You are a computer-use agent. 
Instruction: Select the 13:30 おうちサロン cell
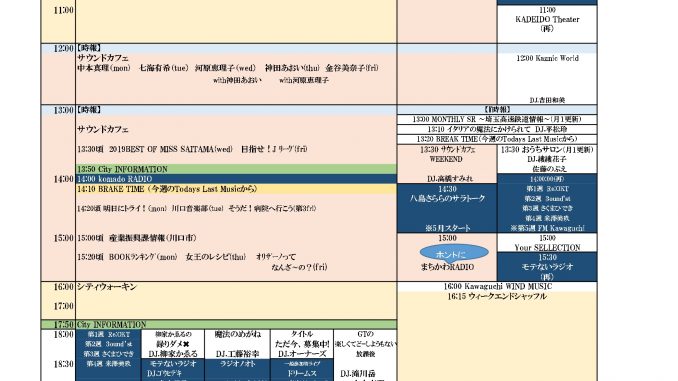click(x=547, y=159)
